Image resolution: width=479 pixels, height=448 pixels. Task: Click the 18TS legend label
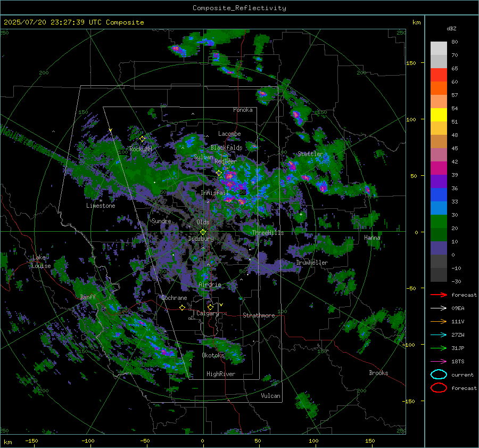[x=458, y=361]
